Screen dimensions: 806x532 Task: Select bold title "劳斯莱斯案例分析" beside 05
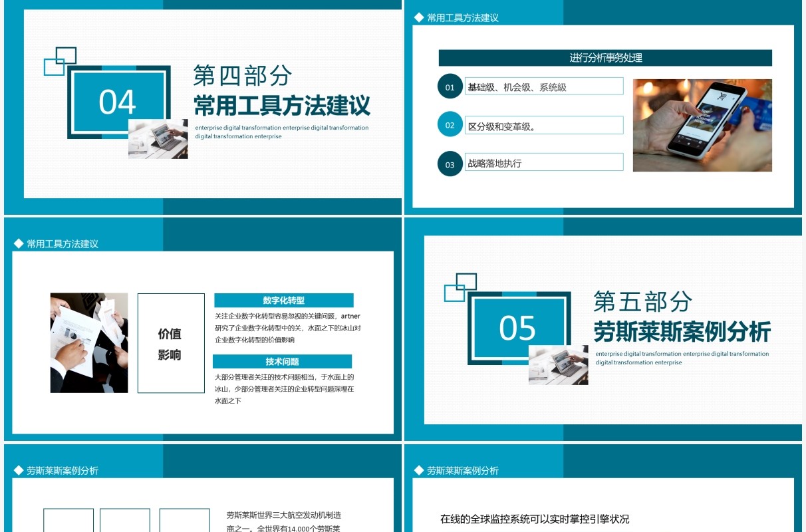pyautogui.click(x=682, y=331)
